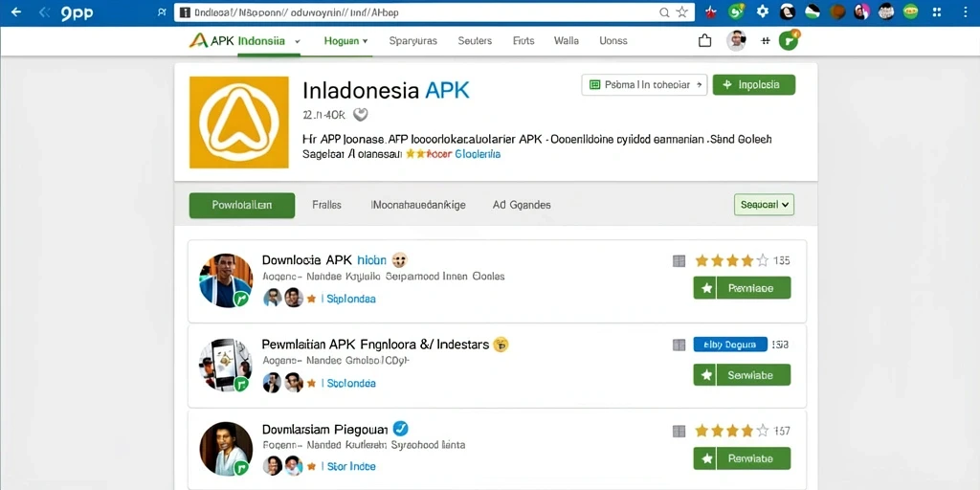Click the Gloclerilia link in app description
The image size is (980, 490).
coord(478,154)
